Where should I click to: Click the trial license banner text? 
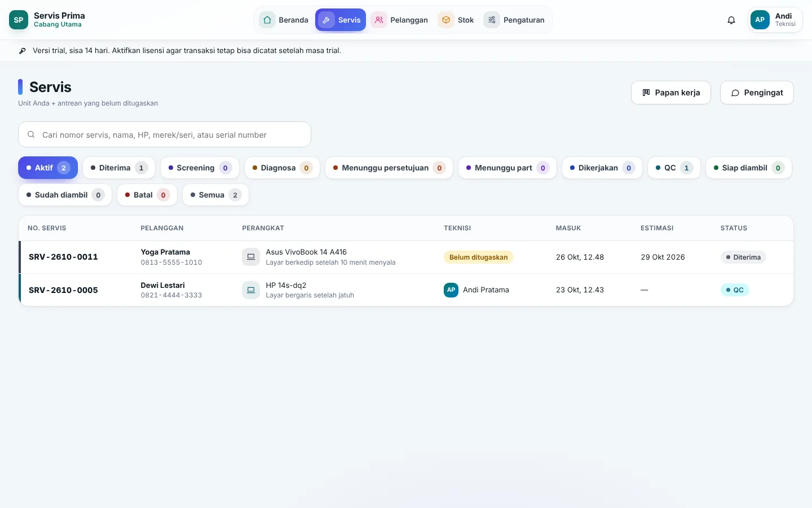tap(187, 51)
